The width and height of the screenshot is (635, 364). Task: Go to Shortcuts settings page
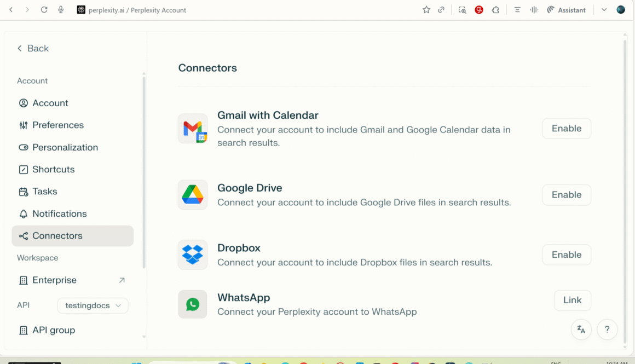tap(53, 170)
